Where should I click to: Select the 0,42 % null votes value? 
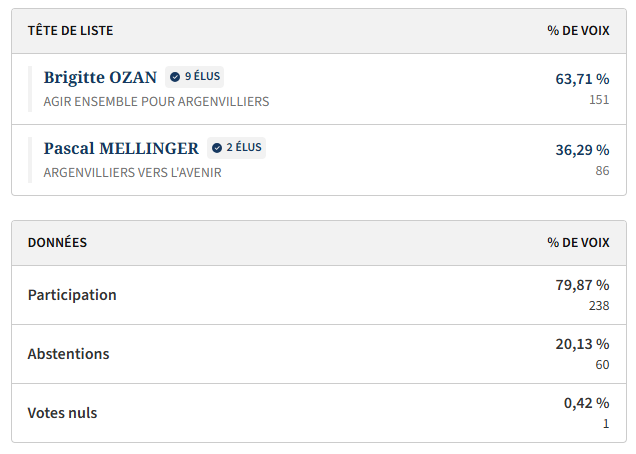click(x=586, y=403)
